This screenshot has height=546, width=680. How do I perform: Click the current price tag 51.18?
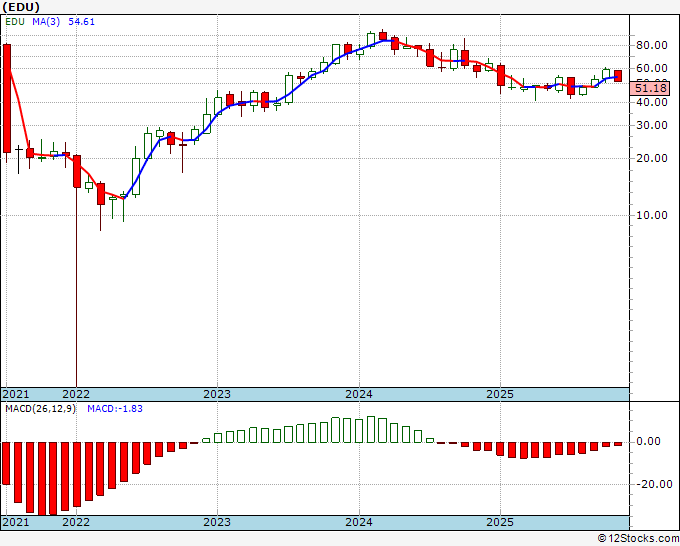[650, 88]
